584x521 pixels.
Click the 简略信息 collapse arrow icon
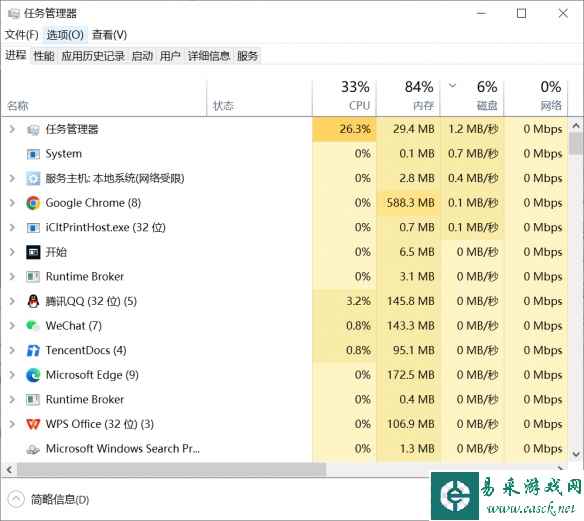16,499
